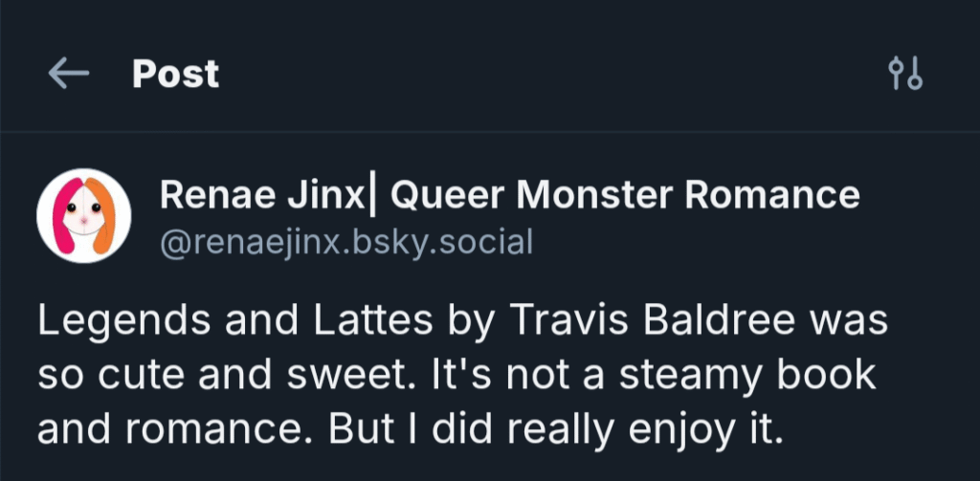Click the pink-haired side of the avatar

tap(65, 219)
